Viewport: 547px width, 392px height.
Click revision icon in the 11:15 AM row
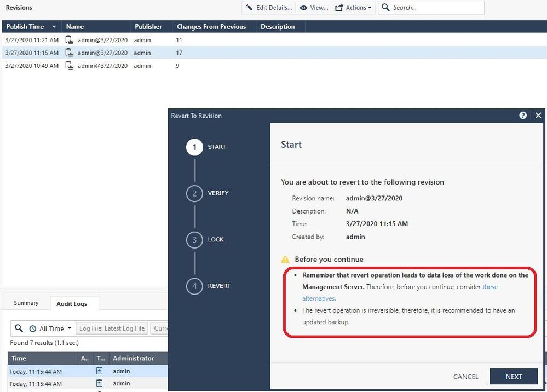70,53
